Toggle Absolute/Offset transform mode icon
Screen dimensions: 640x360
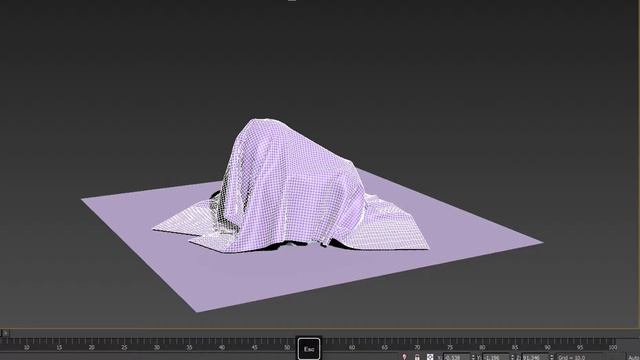click(x=430, y=357)
